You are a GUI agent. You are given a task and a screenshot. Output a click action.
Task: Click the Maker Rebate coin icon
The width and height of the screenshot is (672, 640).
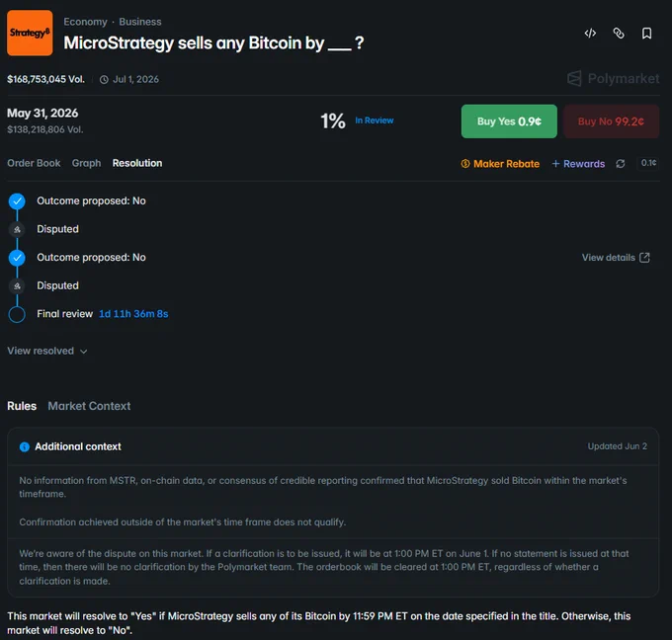click(x=465, y=164)
